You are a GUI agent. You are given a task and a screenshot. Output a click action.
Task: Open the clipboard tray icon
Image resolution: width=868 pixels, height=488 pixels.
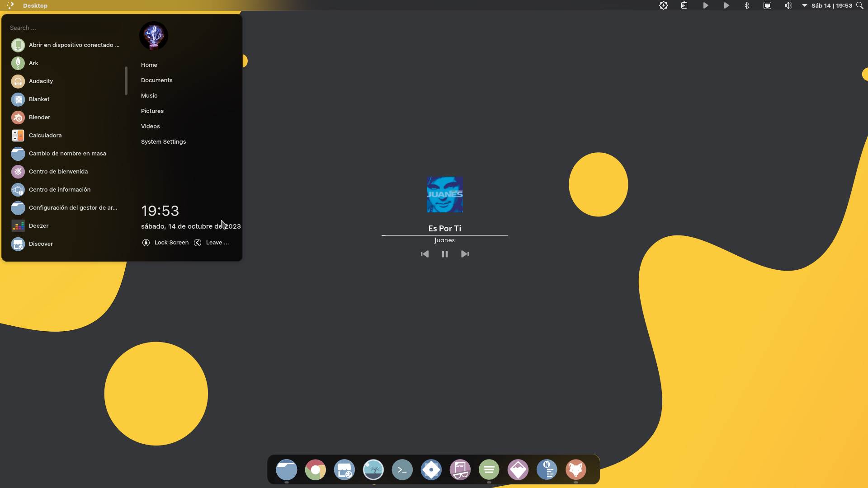684,5
